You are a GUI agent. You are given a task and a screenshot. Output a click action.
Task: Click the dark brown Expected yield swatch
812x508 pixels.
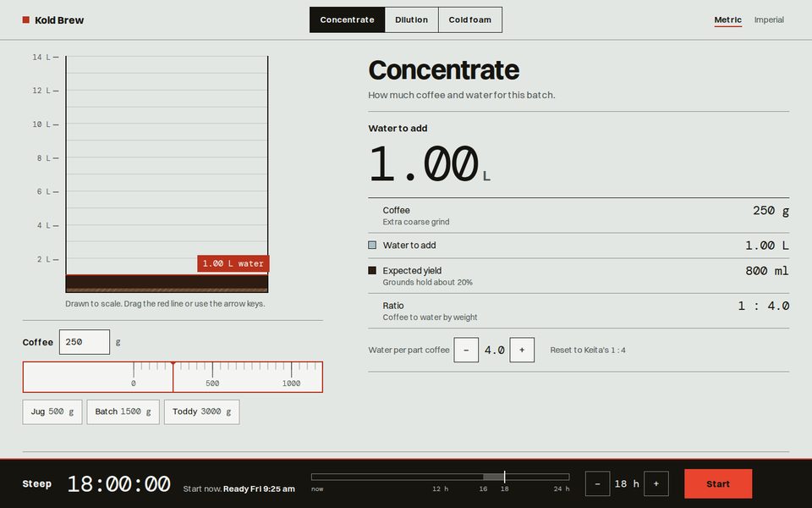[x=372, y=270]
